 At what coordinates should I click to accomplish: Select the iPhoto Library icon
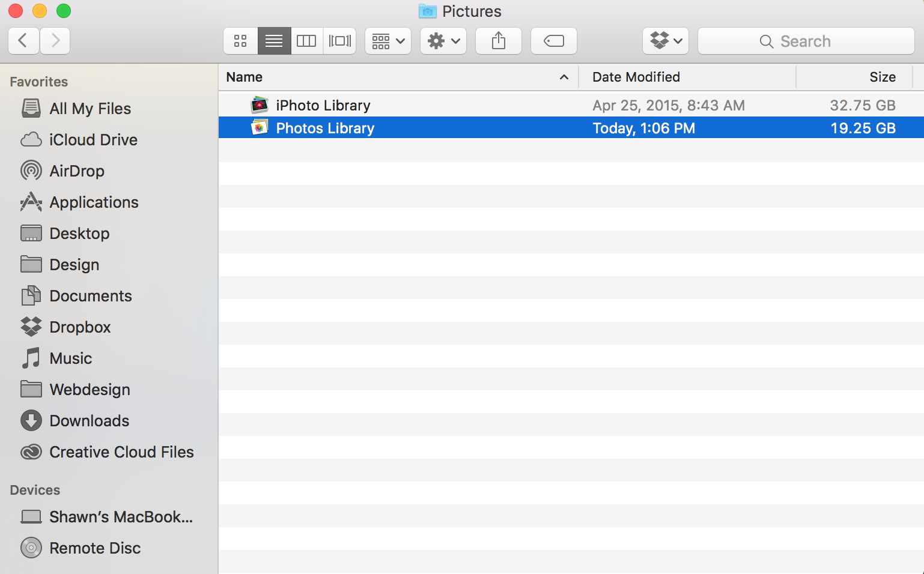click(260, 105)
